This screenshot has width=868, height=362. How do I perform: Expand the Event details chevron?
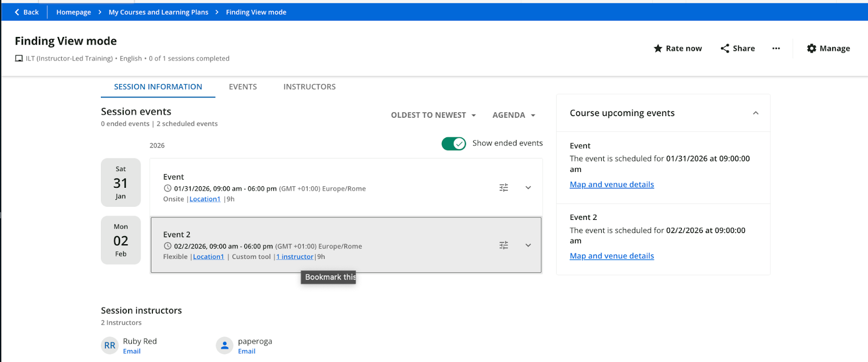click(x=528, y=188)
